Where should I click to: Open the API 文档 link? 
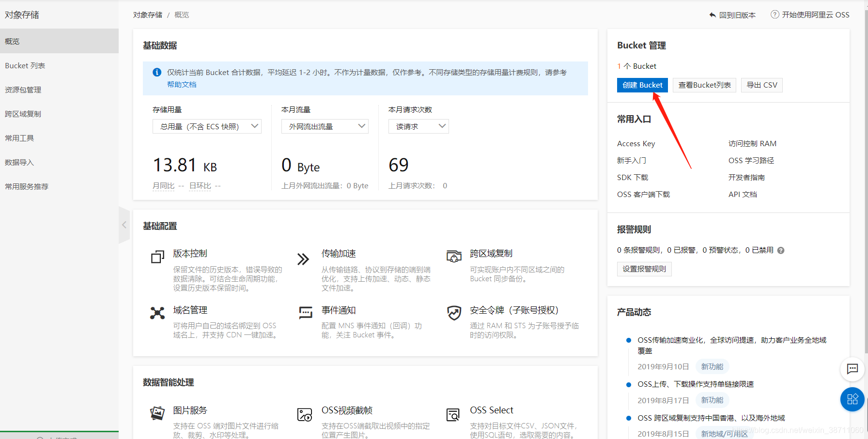click(x=743, y=195)
